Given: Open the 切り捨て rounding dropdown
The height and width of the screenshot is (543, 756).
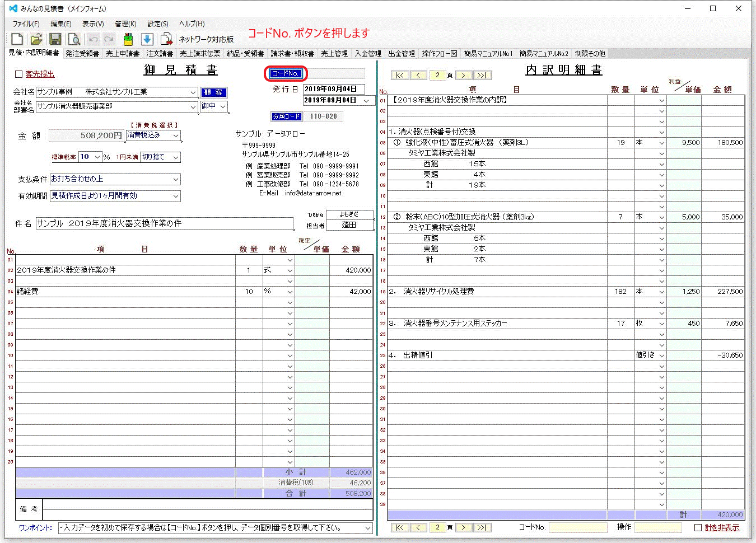Looking at the screenshot, I should tap(176, 157).
